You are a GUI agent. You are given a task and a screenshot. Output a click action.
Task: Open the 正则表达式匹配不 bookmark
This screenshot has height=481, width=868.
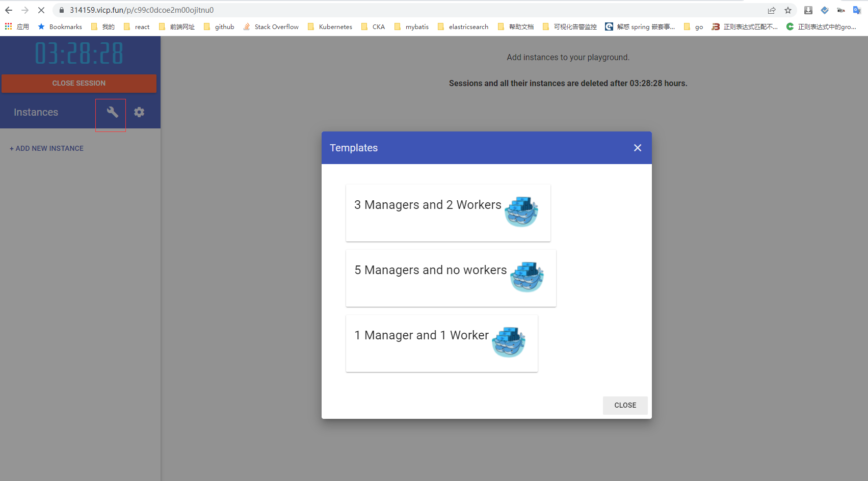(745, 26)
